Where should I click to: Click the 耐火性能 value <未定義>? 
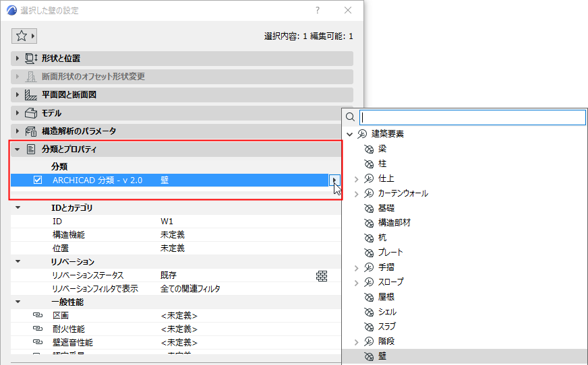[179, 329]
